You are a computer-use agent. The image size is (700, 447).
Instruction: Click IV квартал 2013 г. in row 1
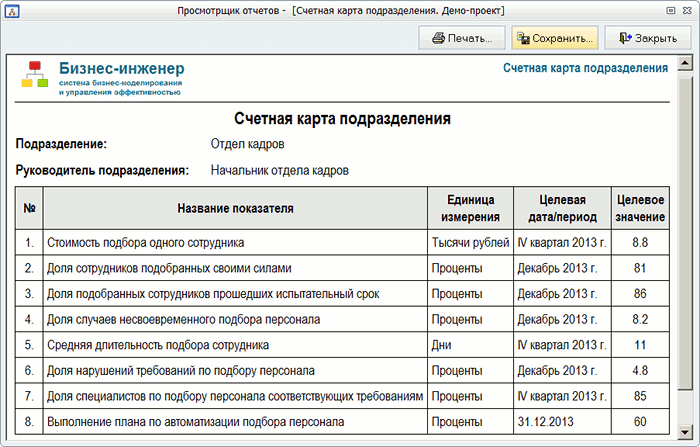562,242
